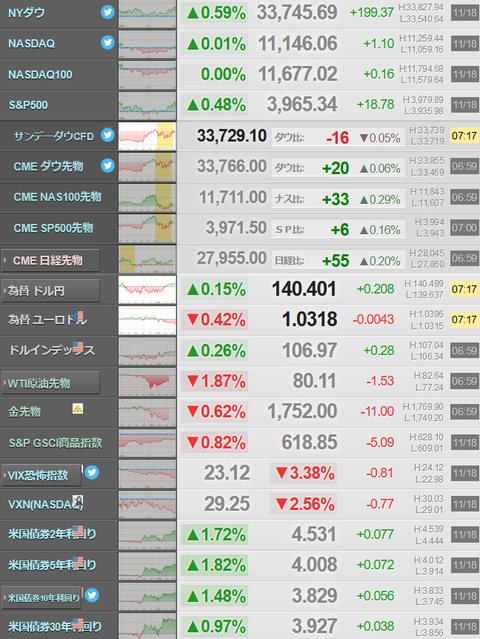Open the NASDAQ100 index link
Image resolution: width=480 pixels, height=639 pixels.
click(x=40, y=75)
